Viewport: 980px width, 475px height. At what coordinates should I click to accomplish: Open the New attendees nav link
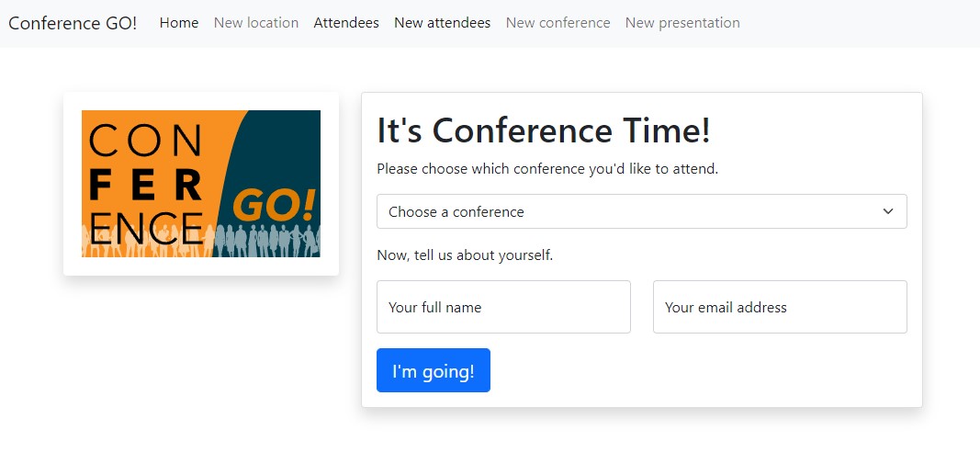coord(442,23)
